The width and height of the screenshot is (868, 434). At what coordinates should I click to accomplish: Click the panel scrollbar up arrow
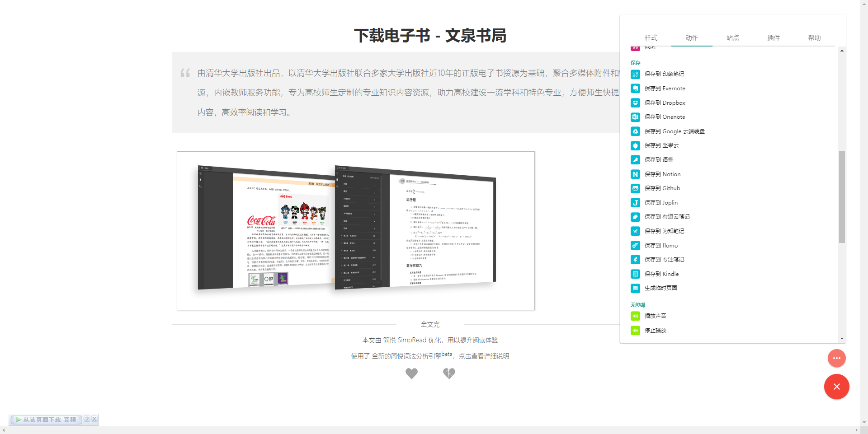pyautogui.click(x=842, y=51)
